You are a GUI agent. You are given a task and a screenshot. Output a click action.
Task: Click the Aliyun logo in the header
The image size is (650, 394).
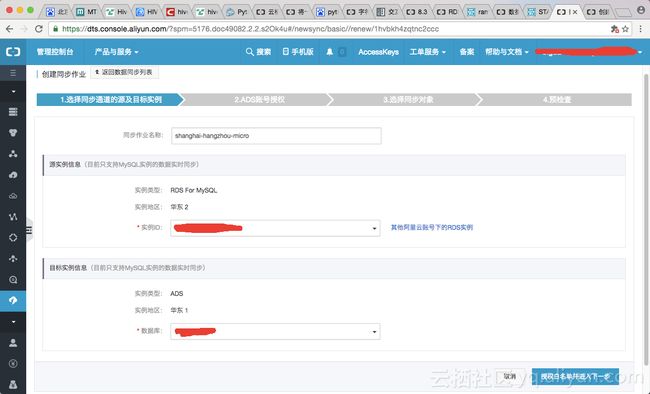(13, 52)
